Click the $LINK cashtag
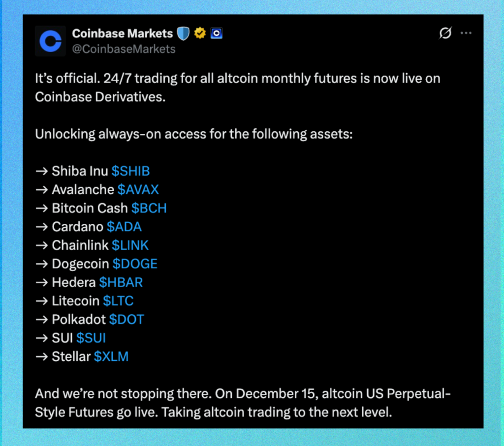The height and width of the screenshot is (446, 504). pos(130,245)
